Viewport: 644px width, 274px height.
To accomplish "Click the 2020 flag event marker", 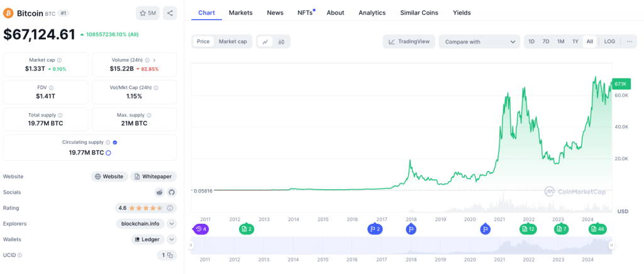I will click(x=485, y=229).
